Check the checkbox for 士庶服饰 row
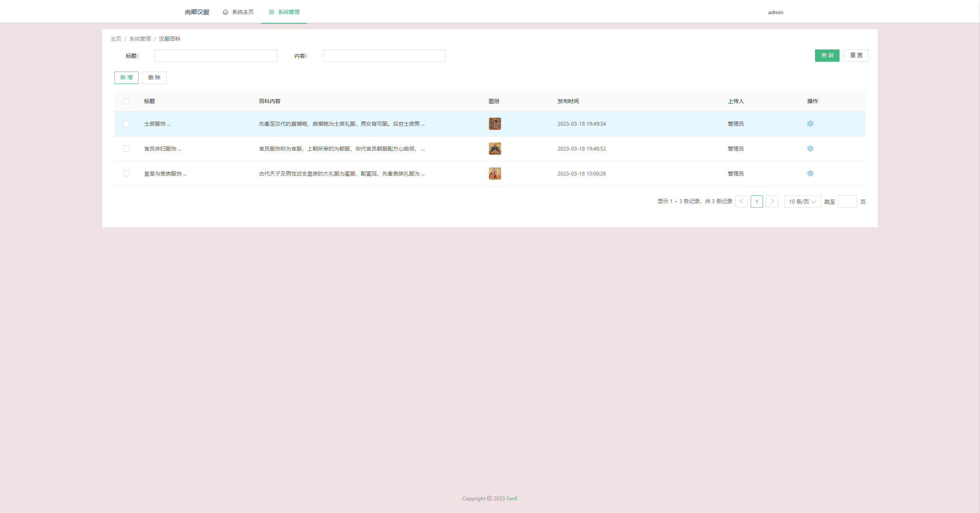The image size is (980, 513). (x=127, y=123)
